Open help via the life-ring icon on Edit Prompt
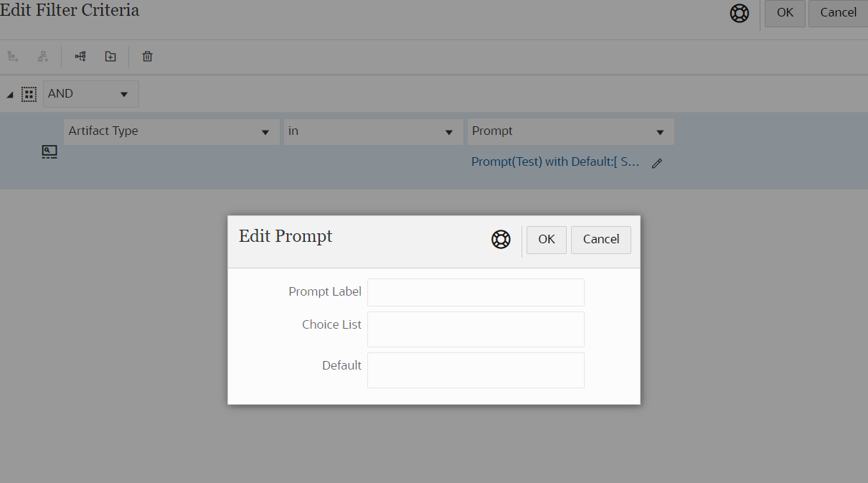 [x=501, y=239]
